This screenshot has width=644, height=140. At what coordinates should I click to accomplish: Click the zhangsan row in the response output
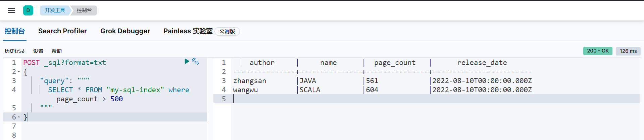[250, 81]
